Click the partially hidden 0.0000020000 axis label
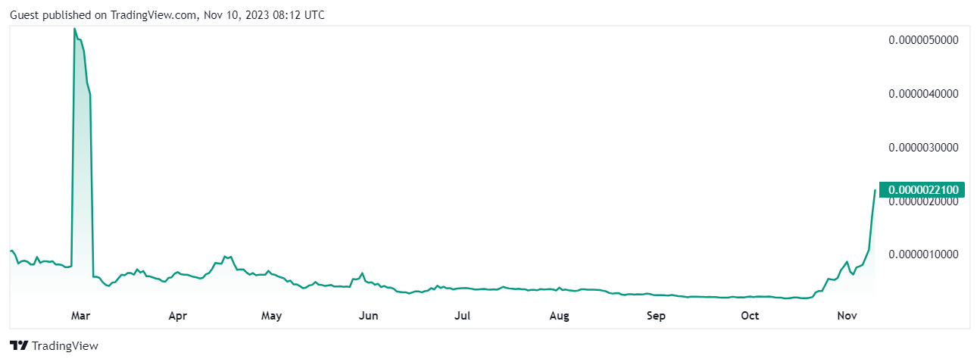Screen dimensions: 980x362 [x=924, y=202]
